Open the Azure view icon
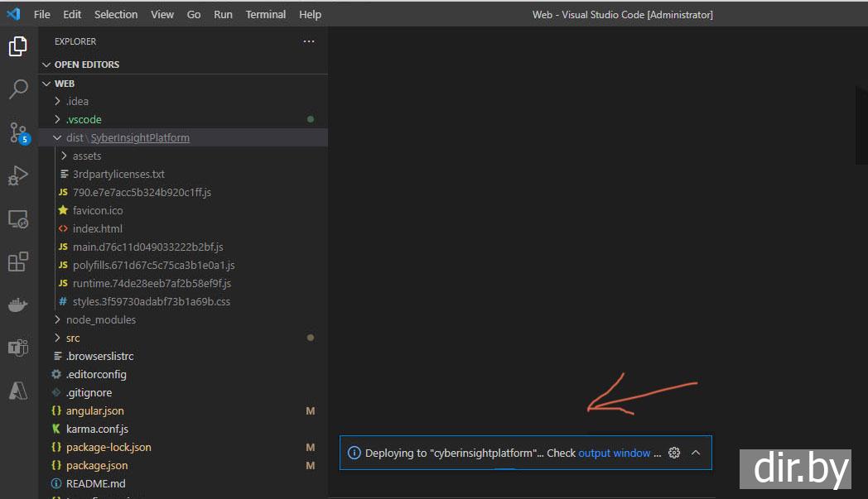The height and width of the screenshot is (499, 868). (x=18, y=391)
